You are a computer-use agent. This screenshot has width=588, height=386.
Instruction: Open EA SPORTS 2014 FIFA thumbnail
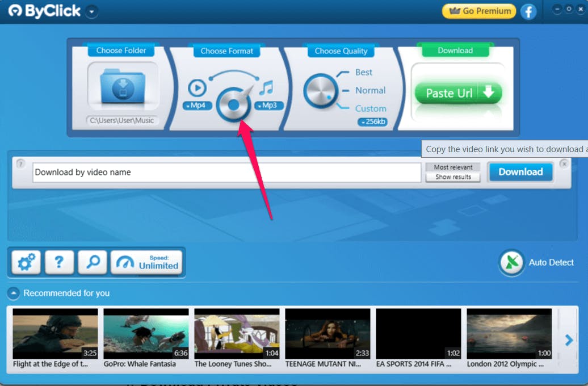coord(418,334)
